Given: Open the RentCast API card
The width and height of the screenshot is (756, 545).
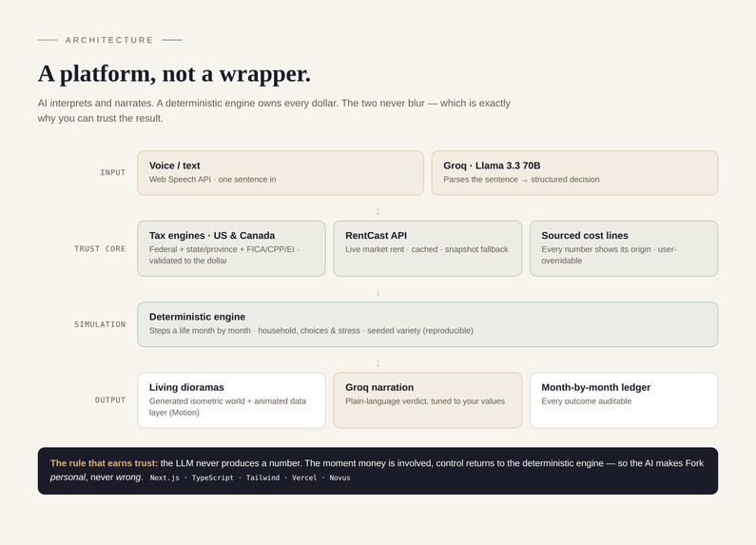Looking at the screenshot, I should 428,248.
